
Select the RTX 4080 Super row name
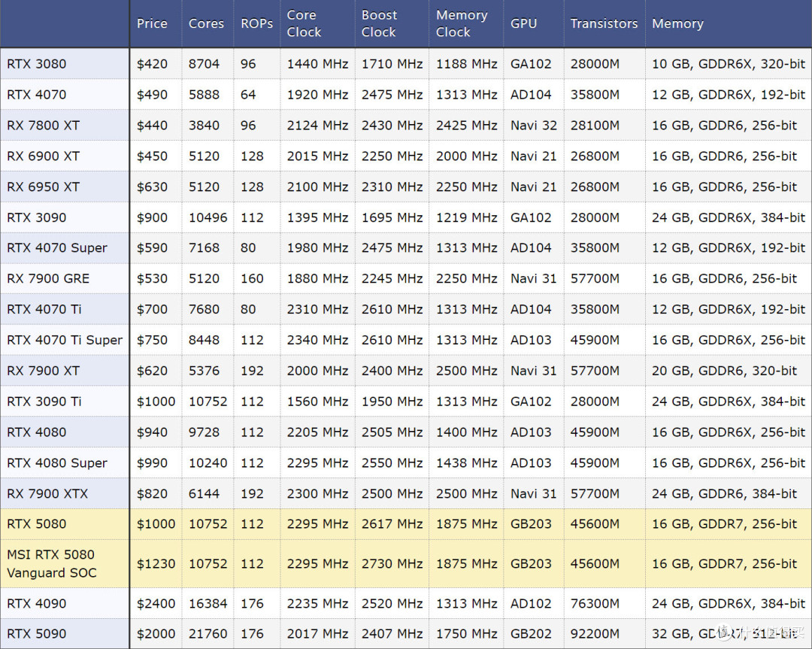(57, 462)
